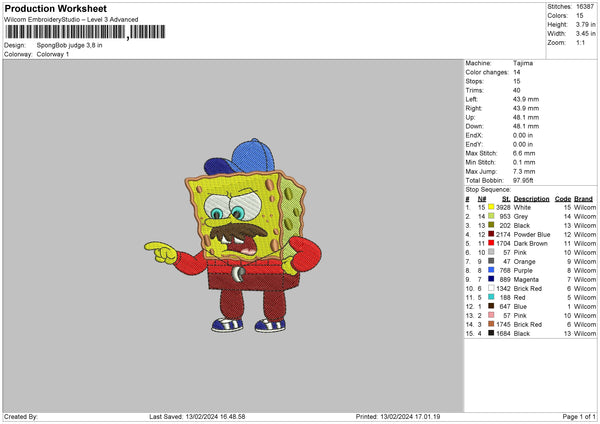This screenshot has width=600, height=424.
Task: Click the Last Saved timestamp 13/02/2024 16.48.58
Action: click(215, 417)
